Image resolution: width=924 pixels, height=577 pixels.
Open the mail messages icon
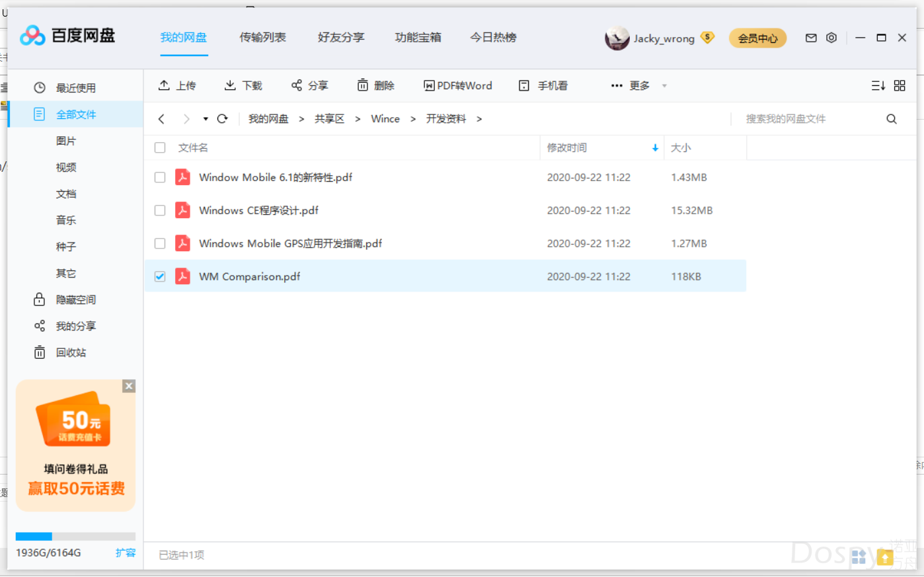pyautogui.click(x=811, y=38)
